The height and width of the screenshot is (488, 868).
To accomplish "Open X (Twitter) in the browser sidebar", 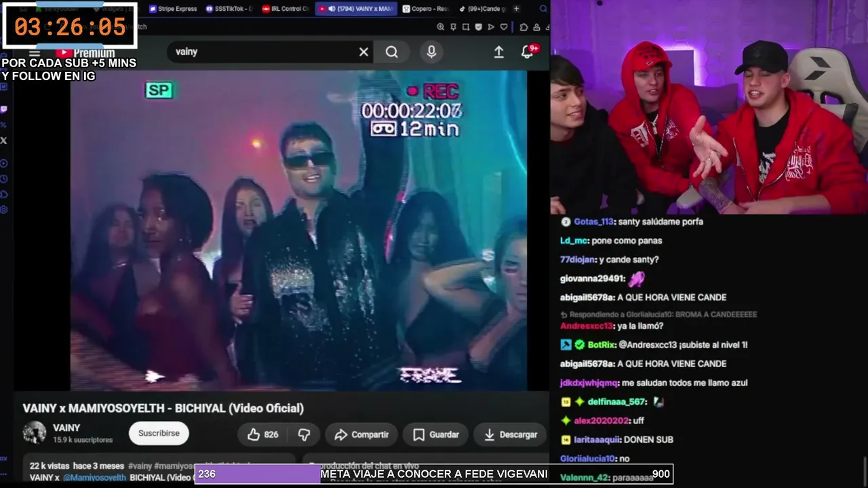I will coord(4,140).
